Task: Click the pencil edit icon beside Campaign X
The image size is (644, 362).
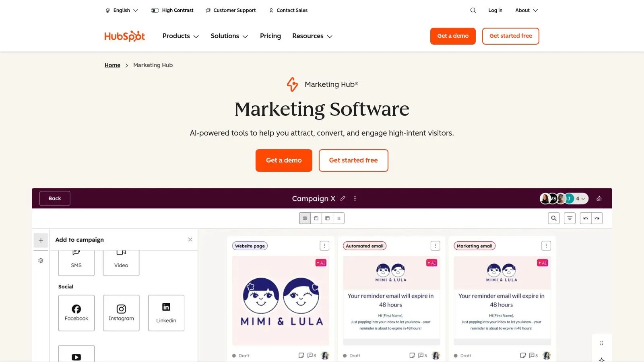Action: (x=343, y=198)
